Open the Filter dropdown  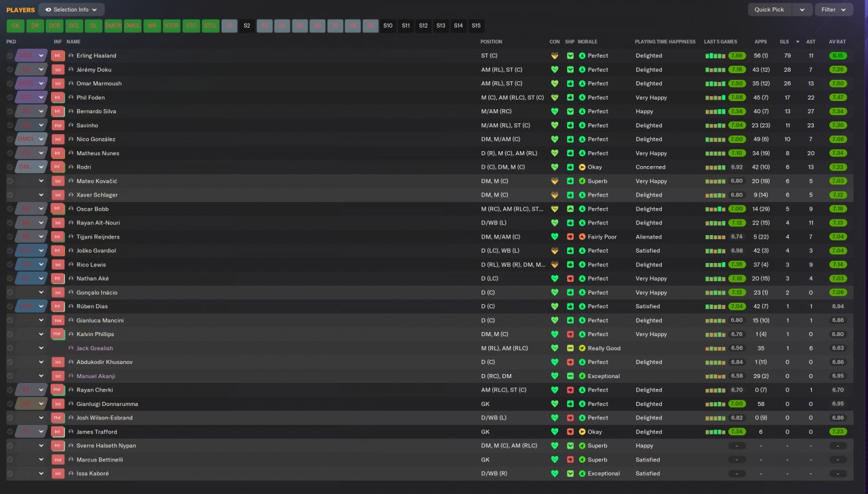tap(834, 9)
